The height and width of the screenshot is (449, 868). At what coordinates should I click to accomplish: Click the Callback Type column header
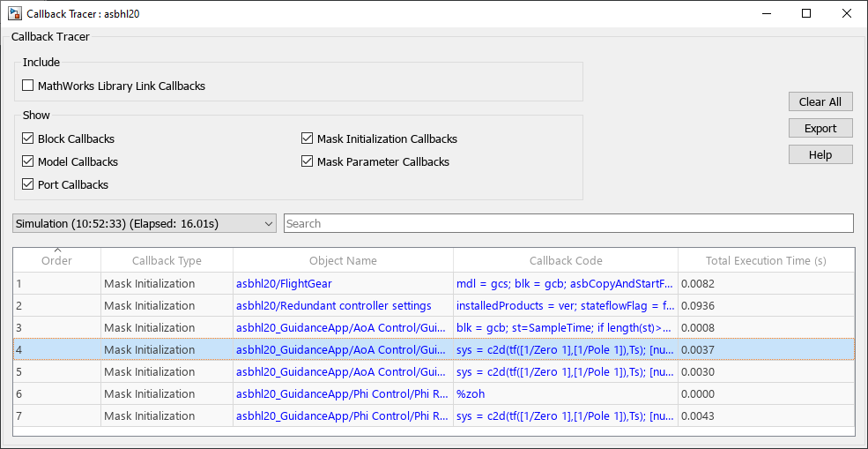[167, 261]
